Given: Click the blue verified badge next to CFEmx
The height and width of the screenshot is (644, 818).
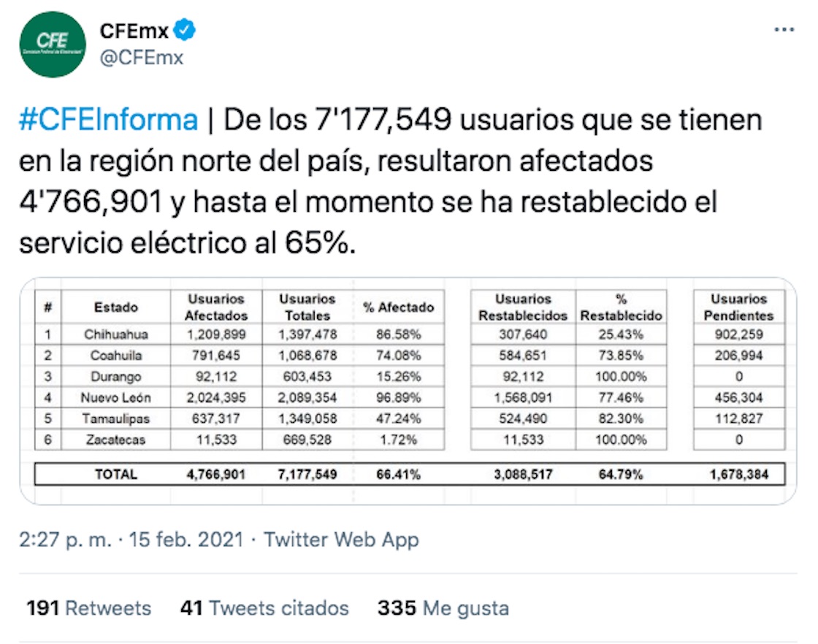Looking at the screenshot, I should pyautogui.click(x=185, y=31).
